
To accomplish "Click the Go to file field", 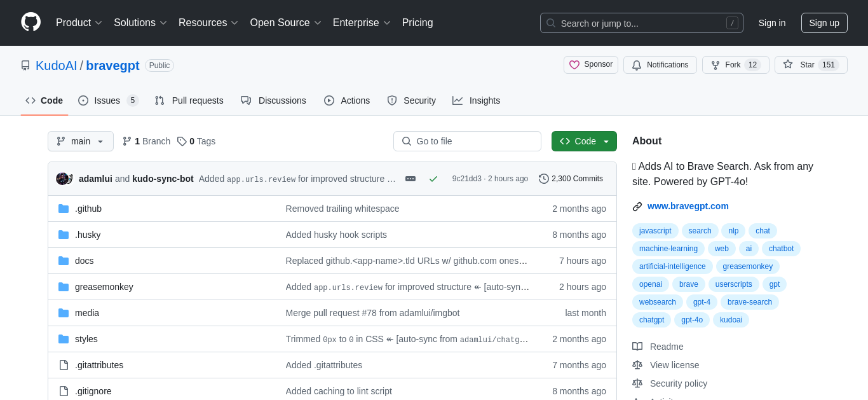I will point(467,141).
